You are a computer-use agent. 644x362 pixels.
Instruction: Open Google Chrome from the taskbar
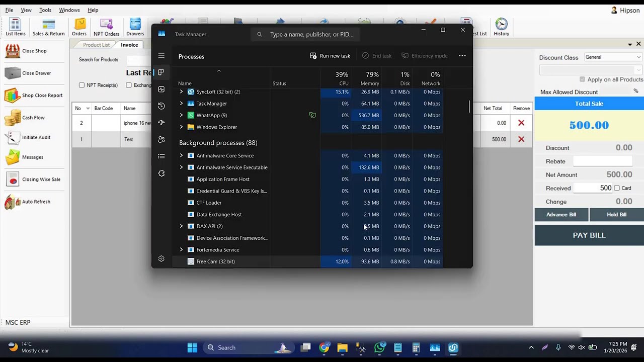(324, 347)
